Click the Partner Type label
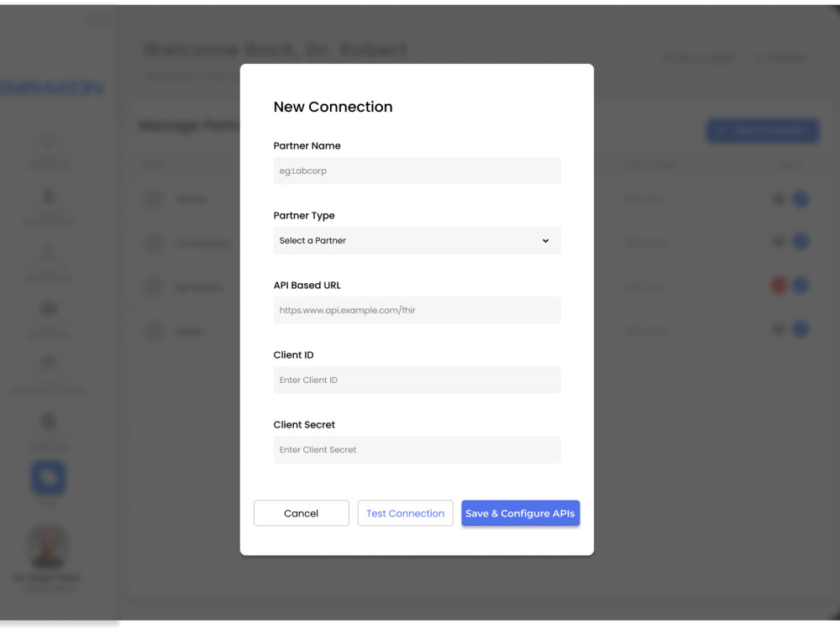This screenshot has height=630, width=840. (304, 215)
